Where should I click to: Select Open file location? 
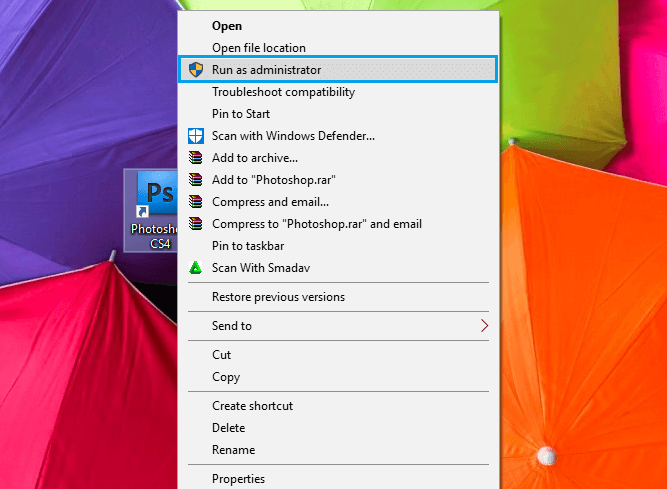[x=338, y=48]
